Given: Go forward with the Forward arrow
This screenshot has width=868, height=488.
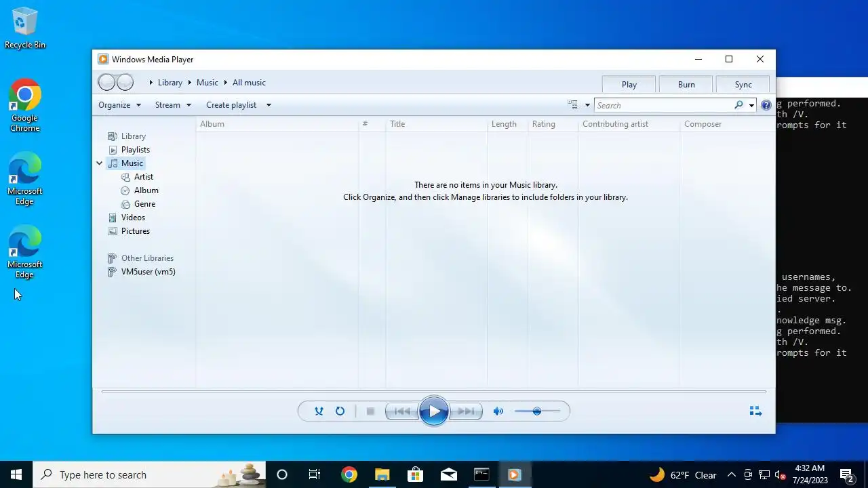Looking at the screenshot, I should pos(125,83).
